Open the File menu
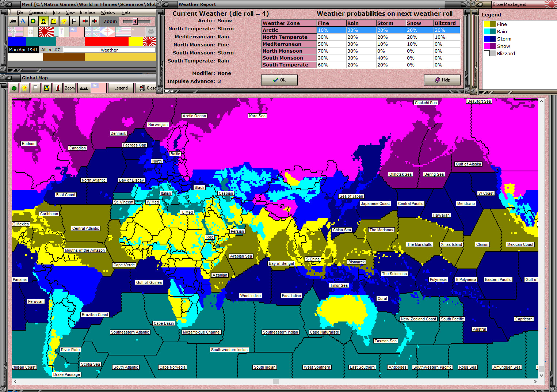557x392 pixels. (20, 12)
